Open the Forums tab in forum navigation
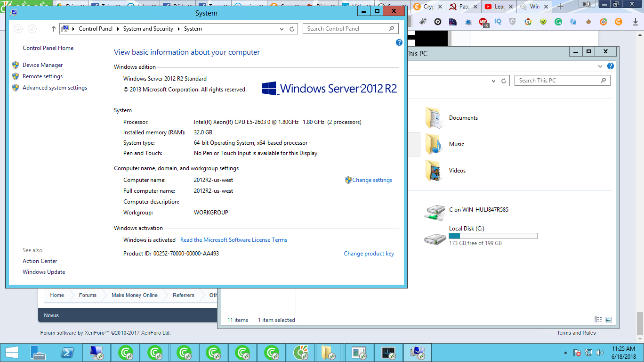Image resolution: width=644 pixels, height=362 pixels. tap(88, 295)
